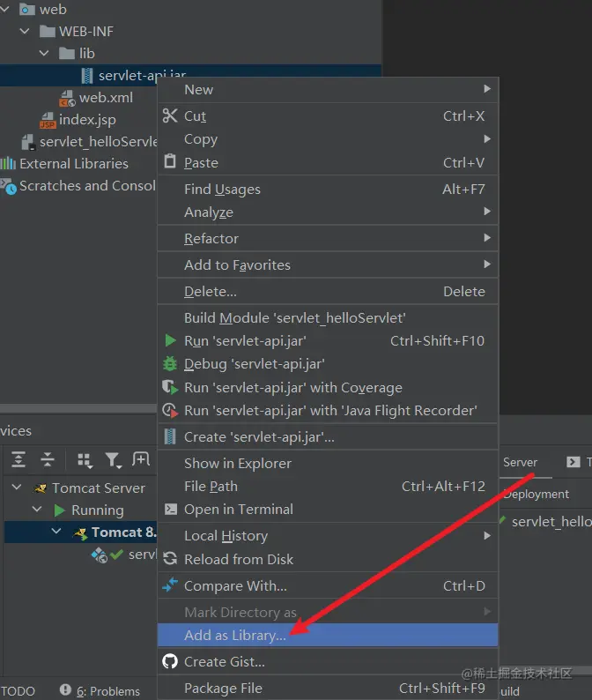Switch to the Server tab
Viewport: 592px width, 700px height.
[520, 462]
